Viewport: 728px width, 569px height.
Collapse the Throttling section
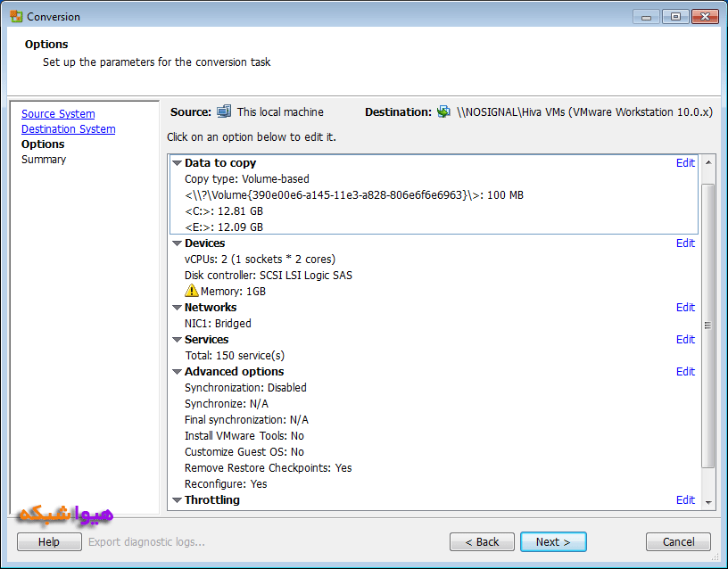(x=177, y=500)
